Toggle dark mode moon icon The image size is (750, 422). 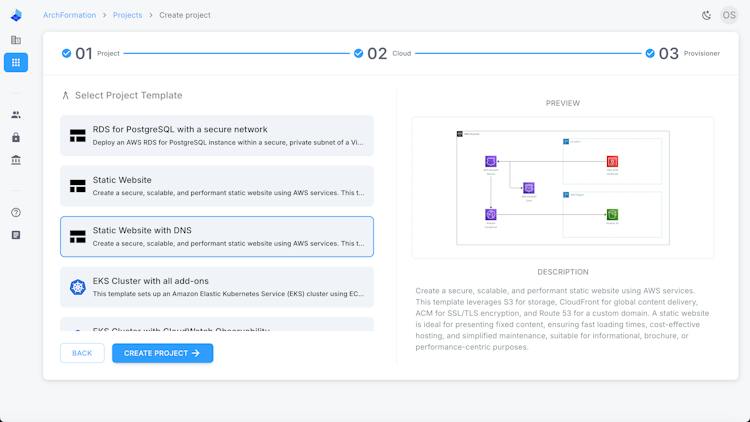click(x=706, y=15)
